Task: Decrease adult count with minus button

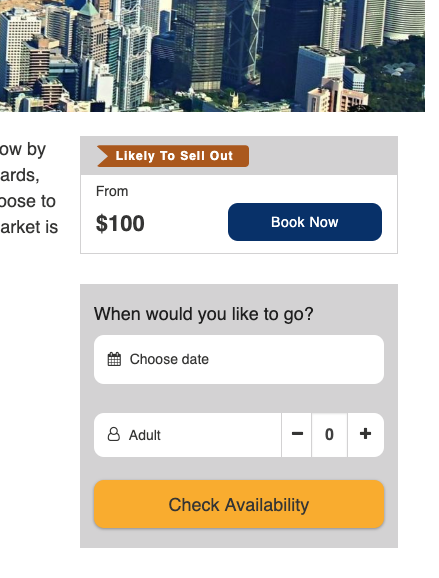Action: pos(297,435)
